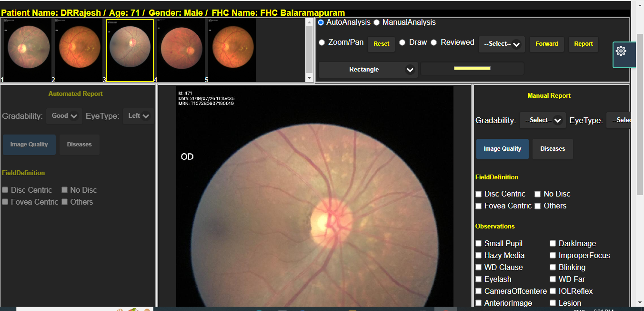Click the 'OD' eye label on image
Viewport: 644px width, 311px height.
tap(187, 156)
